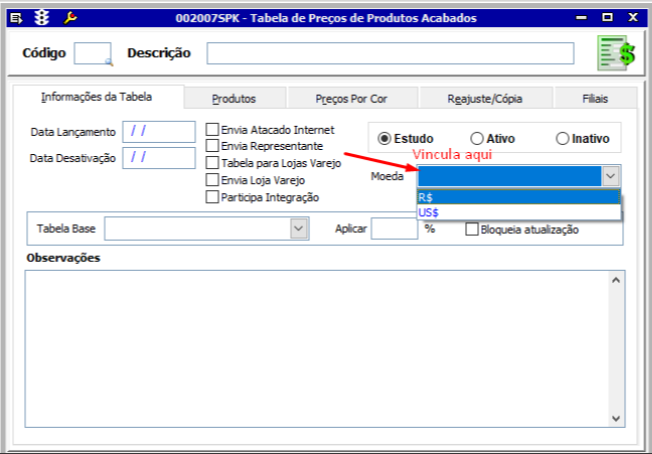Close the Tabela de Preços window

[633, 17]
